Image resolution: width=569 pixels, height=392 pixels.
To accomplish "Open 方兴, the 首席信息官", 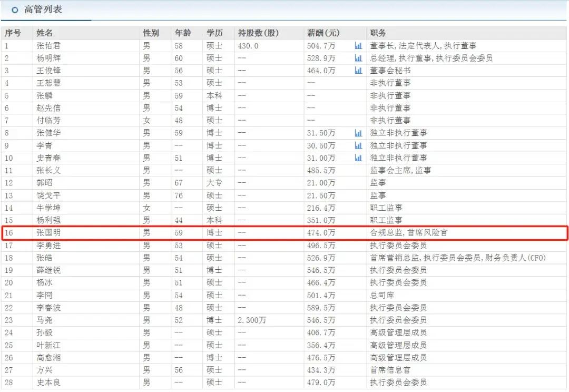I will pyautogui.click(x=42, y=370).
